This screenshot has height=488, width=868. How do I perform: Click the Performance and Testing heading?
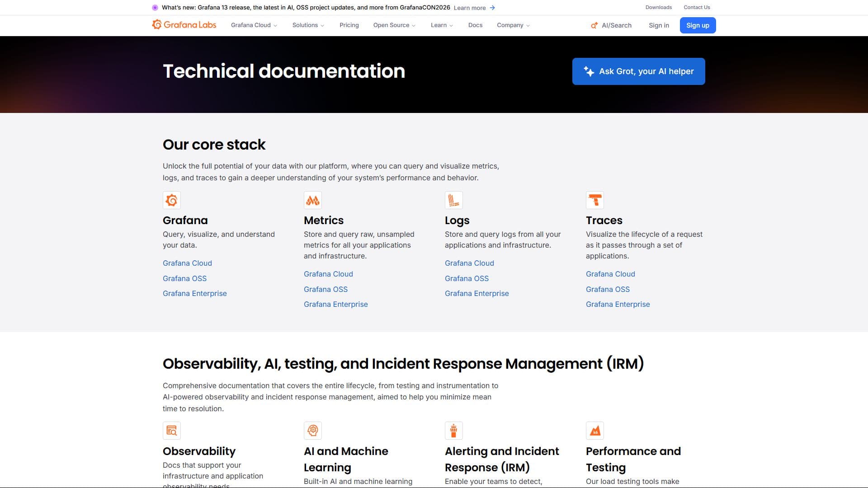(633, 459)
